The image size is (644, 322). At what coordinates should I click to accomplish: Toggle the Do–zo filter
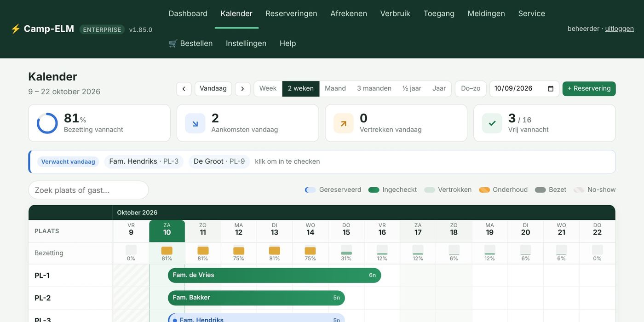click(471, 89)
